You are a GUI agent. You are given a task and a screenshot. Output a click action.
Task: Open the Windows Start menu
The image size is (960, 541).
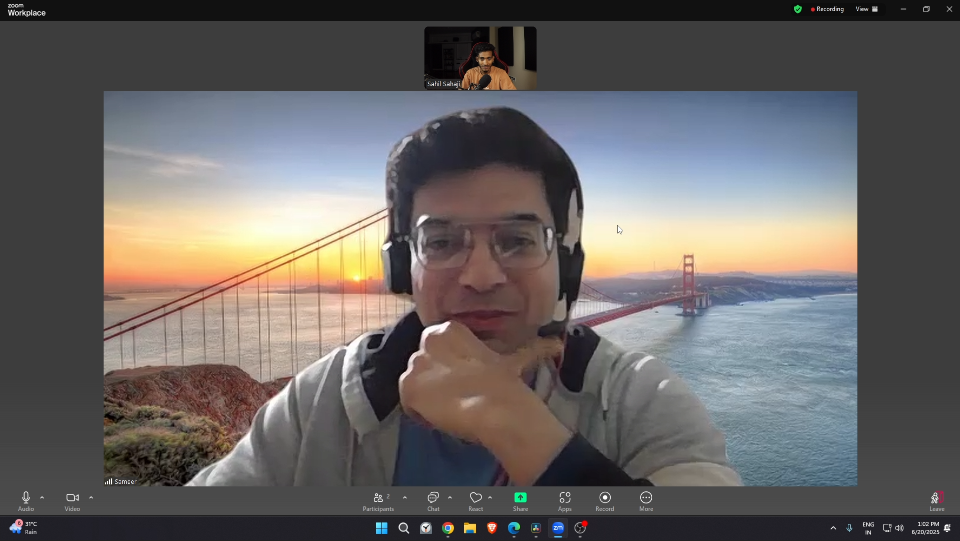click(381, 528)
